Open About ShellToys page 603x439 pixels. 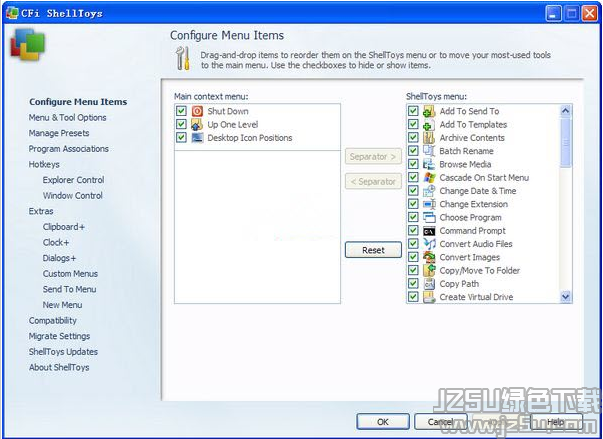coord(59,367)
